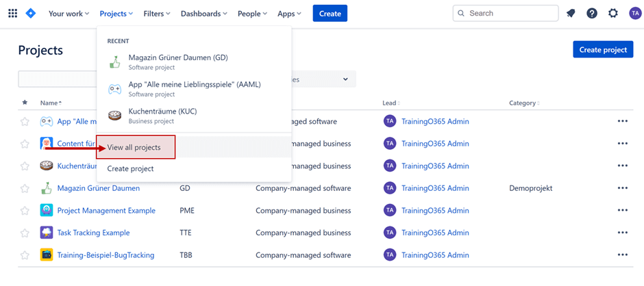Star the Task Tracking Example project
644x286 pixels.
click(25, 233)
